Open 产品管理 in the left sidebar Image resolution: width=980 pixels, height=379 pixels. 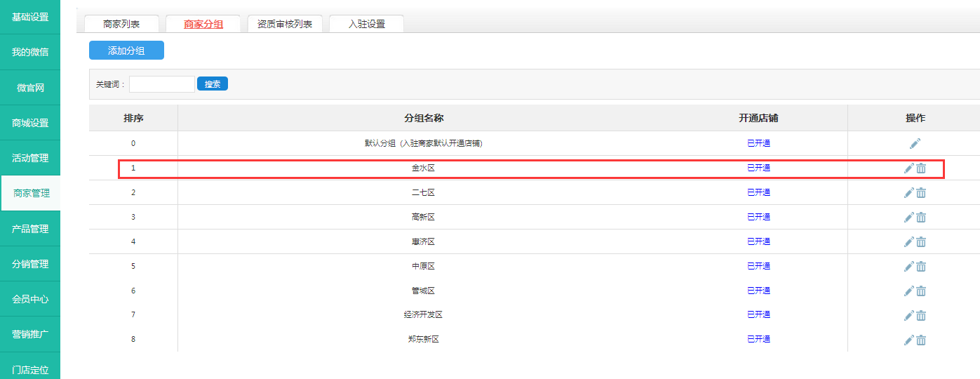coord(30,229)
